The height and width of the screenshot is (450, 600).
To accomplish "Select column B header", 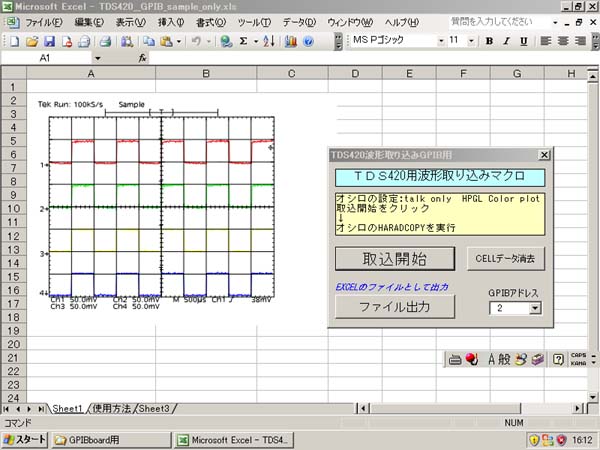I will (x=206, y=73).
